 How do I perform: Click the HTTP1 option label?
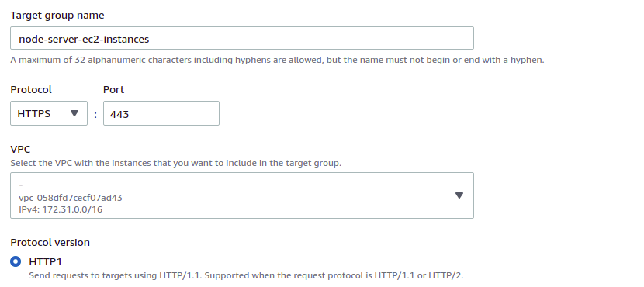click(45, 261)
